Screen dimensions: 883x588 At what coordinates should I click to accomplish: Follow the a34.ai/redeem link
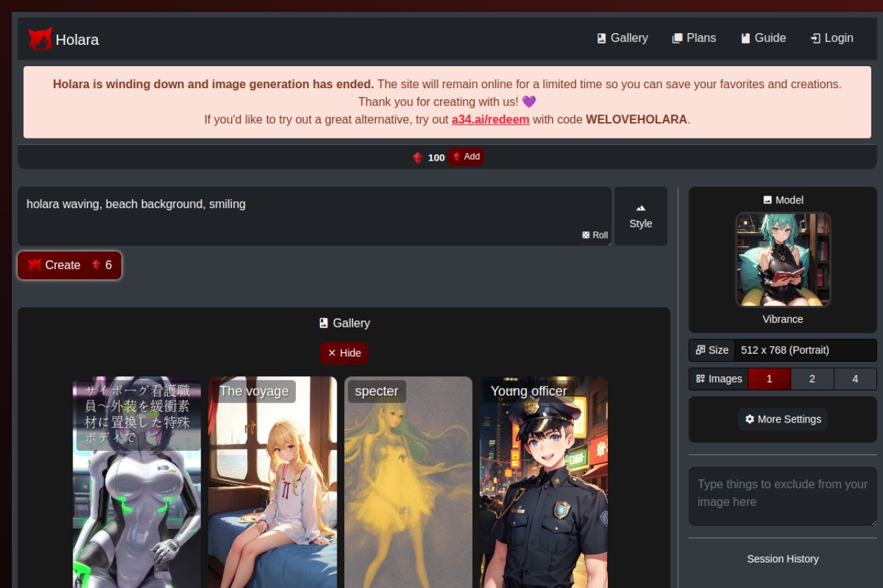pyautogui.click(x=490, y=119)
